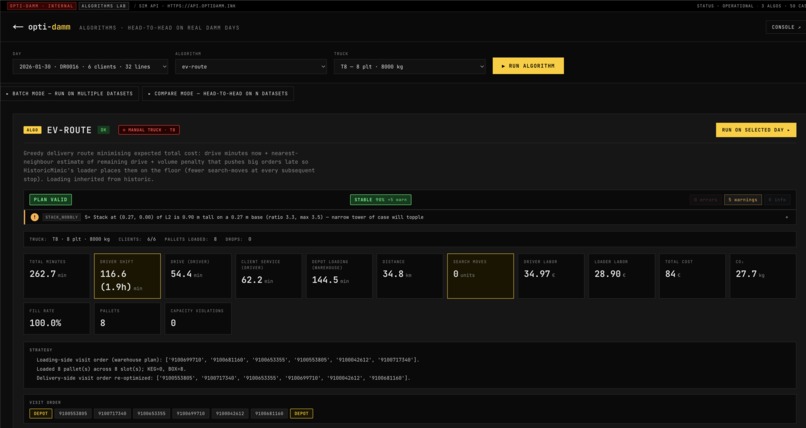Select the highlighted Search Moves 0 units card

pos(481,275)
